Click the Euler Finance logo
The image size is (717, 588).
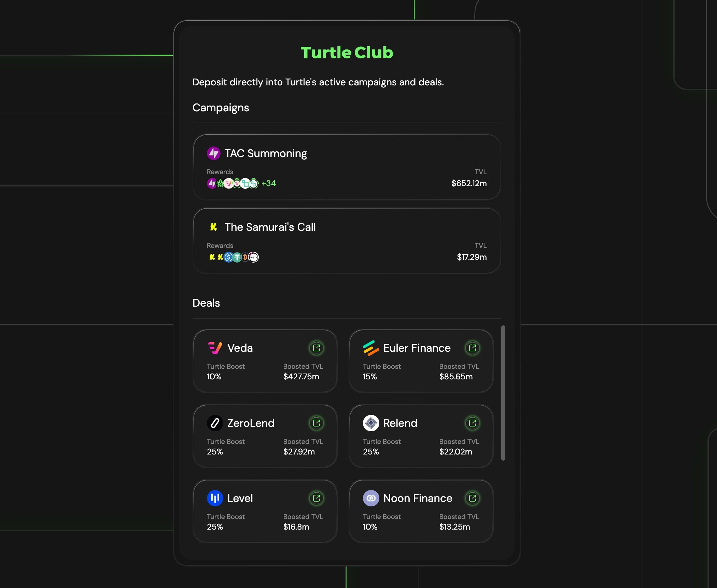pyautogui.click(x=371, y=348)
